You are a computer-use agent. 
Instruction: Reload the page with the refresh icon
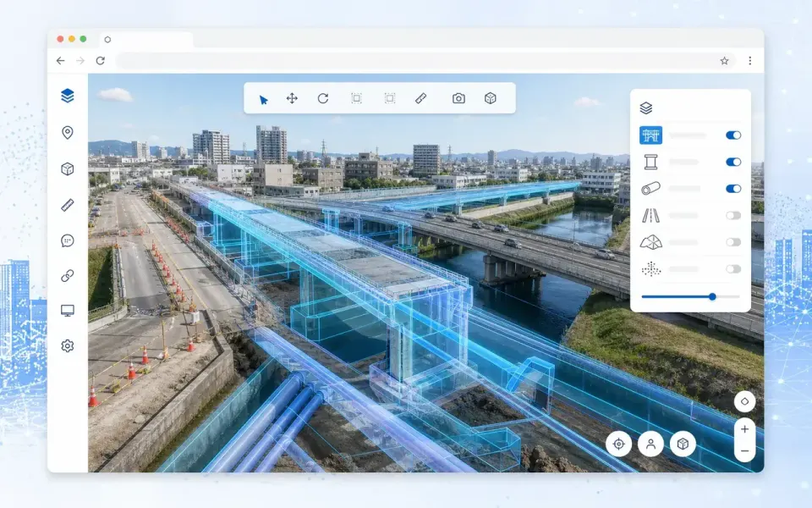point(101,61)
